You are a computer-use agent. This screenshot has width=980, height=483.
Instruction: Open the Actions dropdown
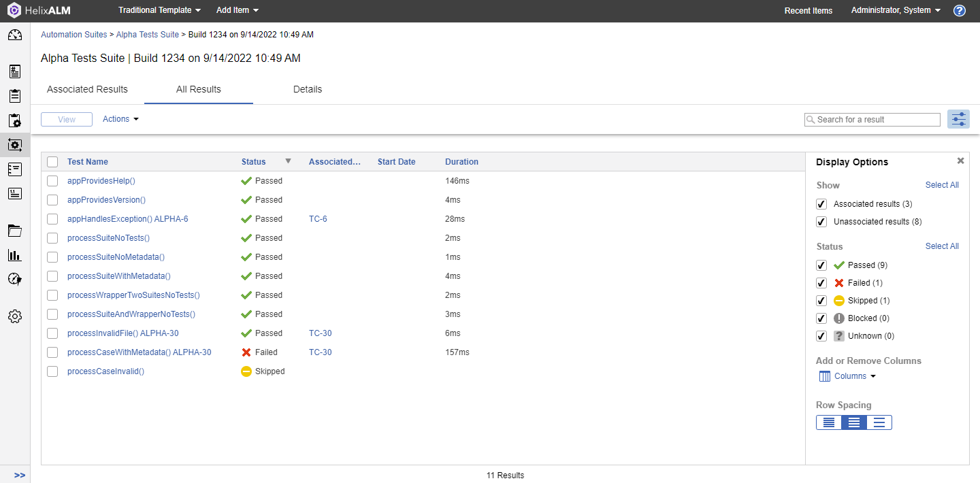tap(120, 119)
